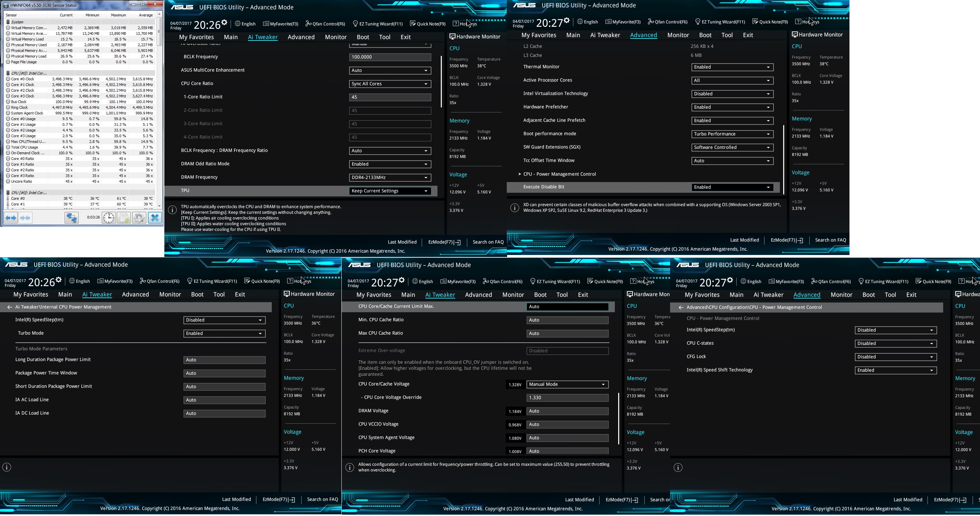980x516 pixels.
Task: Open HWiNFO remote network monitors icon
Action: pyautogui.click(x=72, y=218)
